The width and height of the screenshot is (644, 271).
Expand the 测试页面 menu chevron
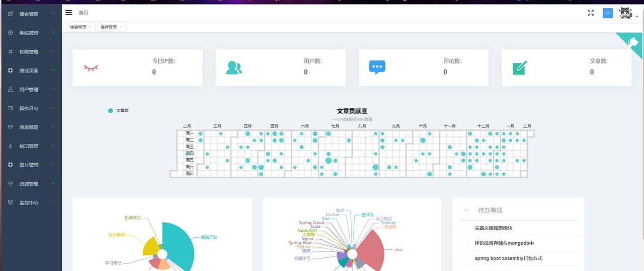click(x=53, y=71)
